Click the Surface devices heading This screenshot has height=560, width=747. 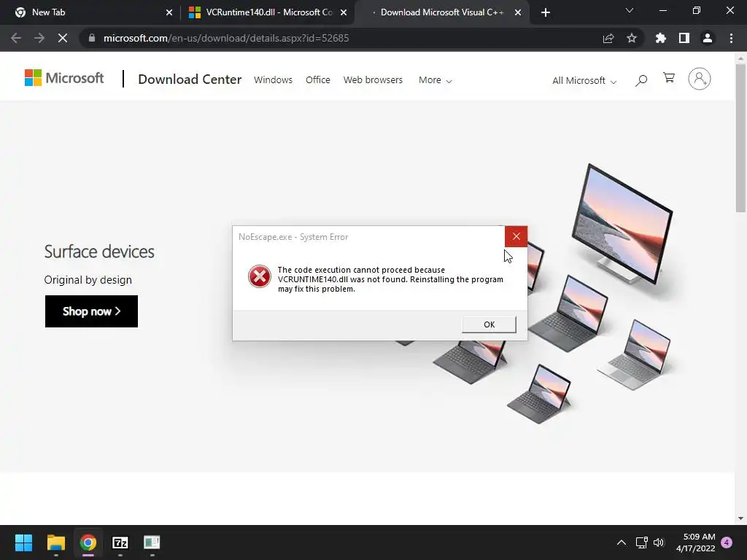[x=99, y=252]
